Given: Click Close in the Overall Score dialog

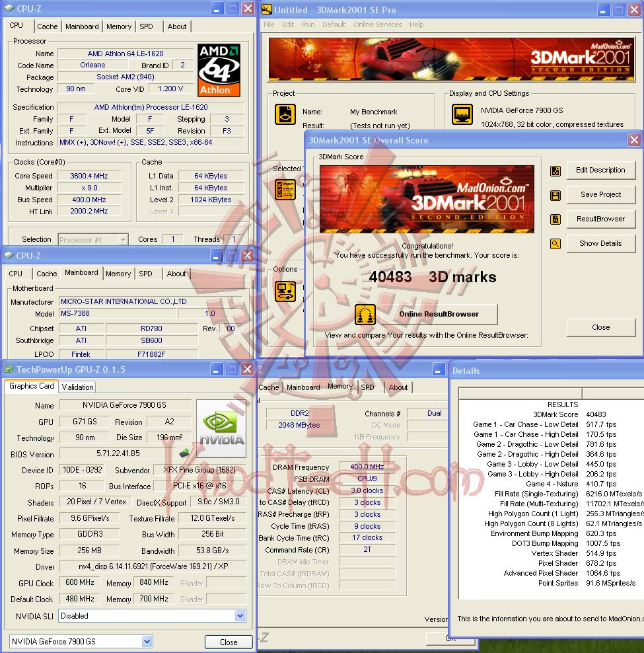Looking at the screenshot, I should pos(600,327).
